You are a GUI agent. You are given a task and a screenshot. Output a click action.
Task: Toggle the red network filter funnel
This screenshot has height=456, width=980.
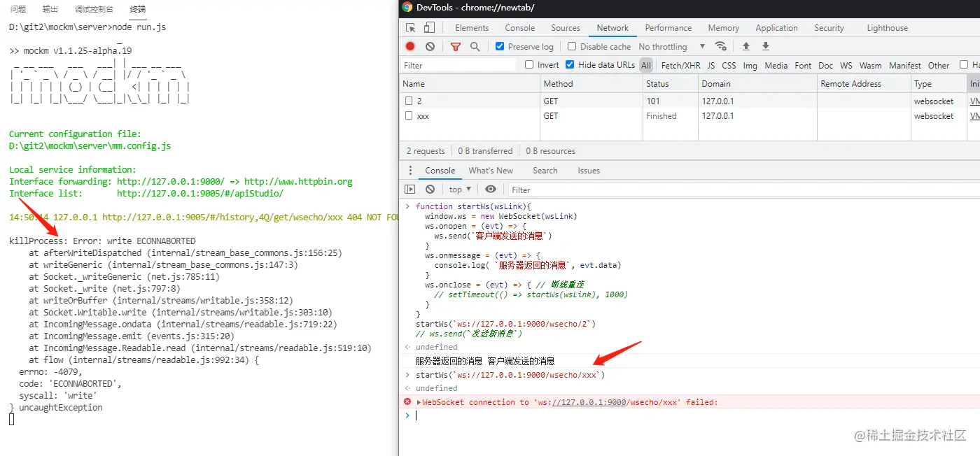coord(456,46)
